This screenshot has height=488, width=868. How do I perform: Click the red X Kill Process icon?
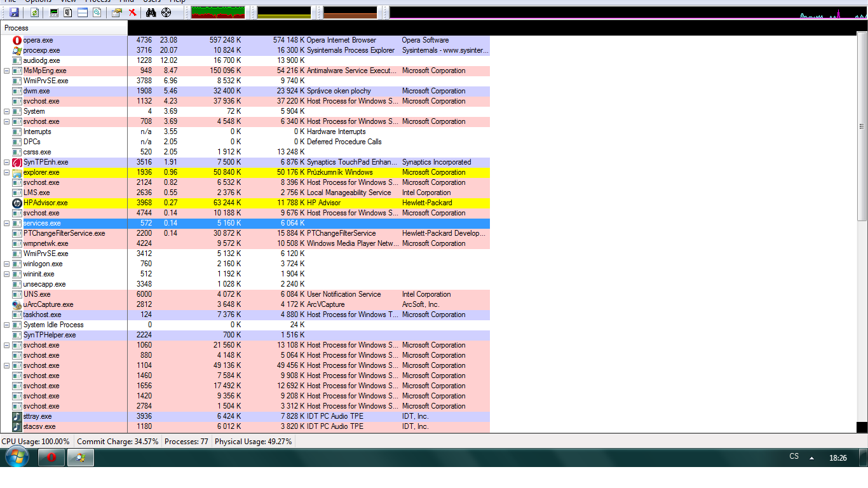point(132,13)
